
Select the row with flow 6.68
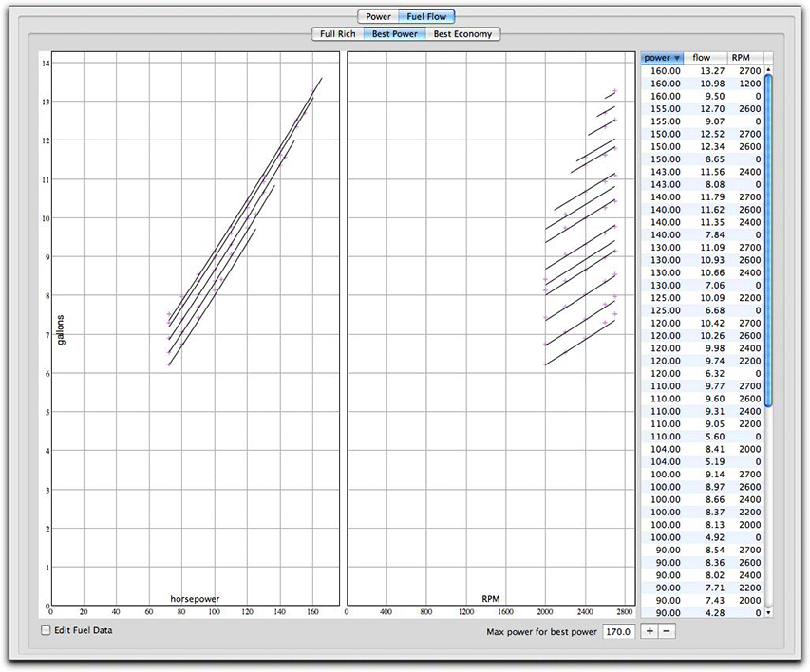(703, 310)
